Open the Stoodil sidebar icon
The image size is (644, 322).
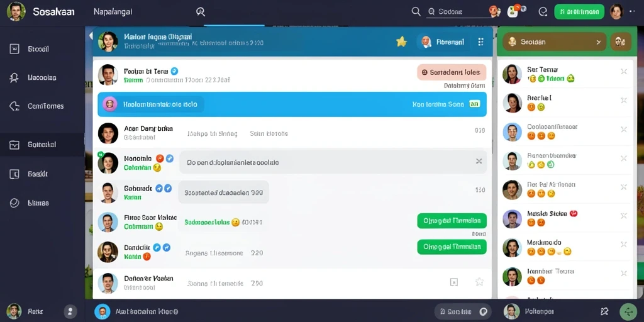pyautogui.click(x=14, y=49)
